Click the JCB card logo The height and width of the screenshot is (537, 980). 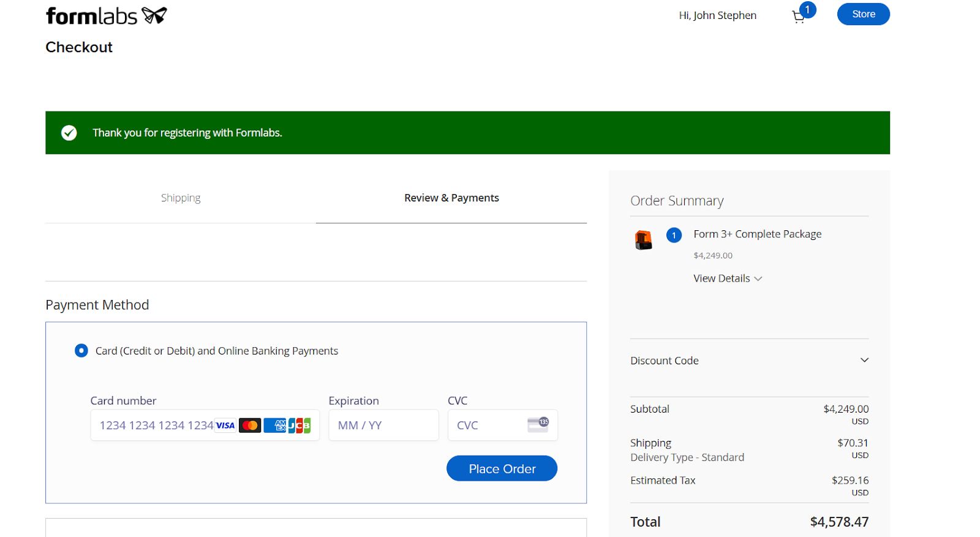point(300,426)
